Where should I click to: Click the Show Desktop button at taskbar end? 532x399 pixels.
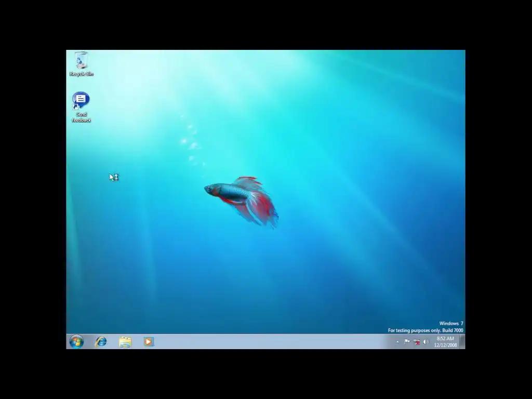462,342
